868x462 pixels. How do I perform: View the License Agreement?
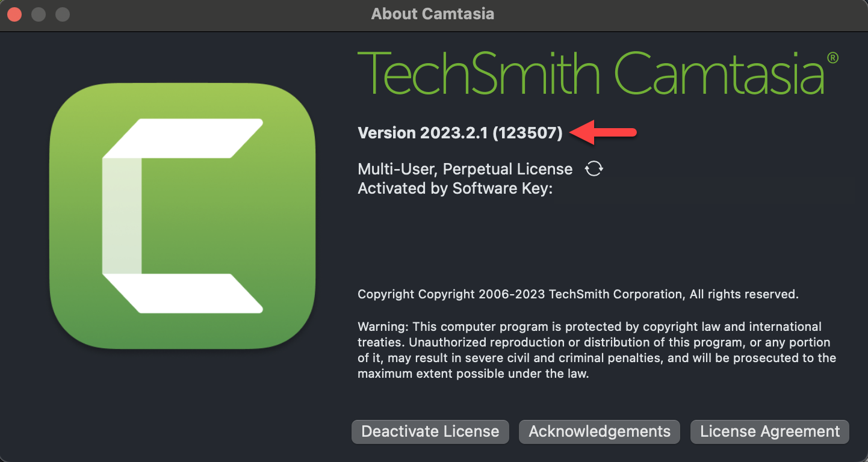(x=769, y=431)
